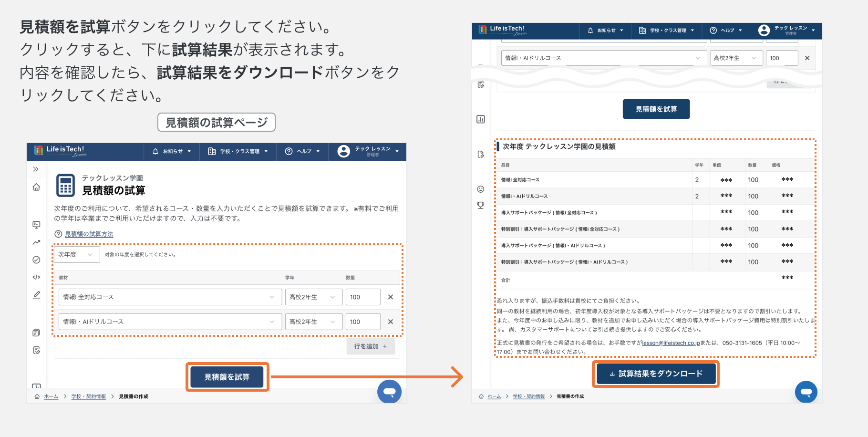Image resolution: width=868 pixels, height=437 pixels.
Task: Click the check-circle icon in left sidebar
Action: pyautogui.click(x=36, y=260)
